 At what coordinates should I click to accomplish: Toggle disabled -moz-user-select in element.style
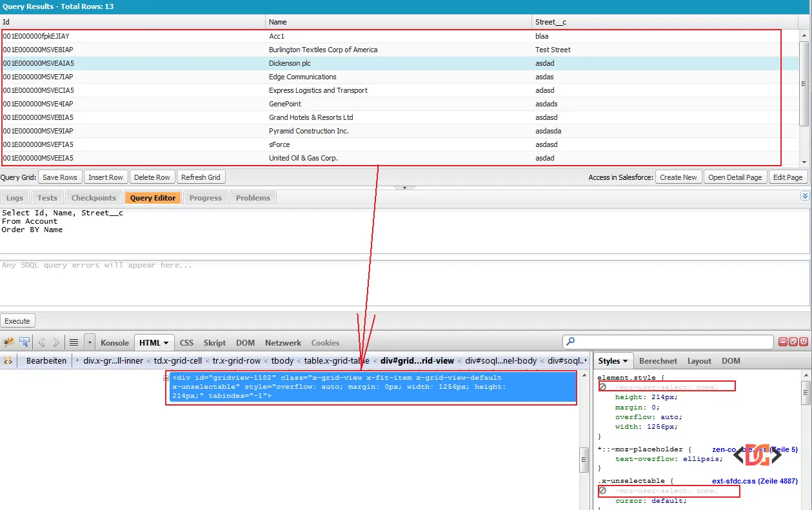coord(603,387)
